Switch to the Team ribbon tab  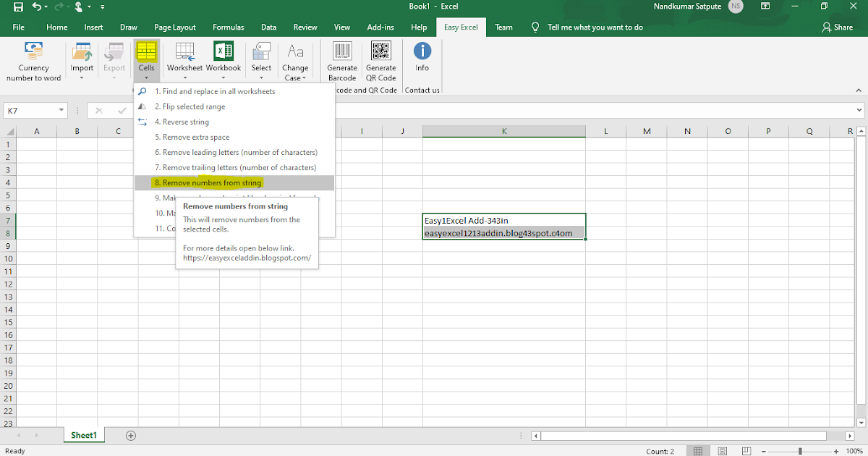click(x=503, y=27)
